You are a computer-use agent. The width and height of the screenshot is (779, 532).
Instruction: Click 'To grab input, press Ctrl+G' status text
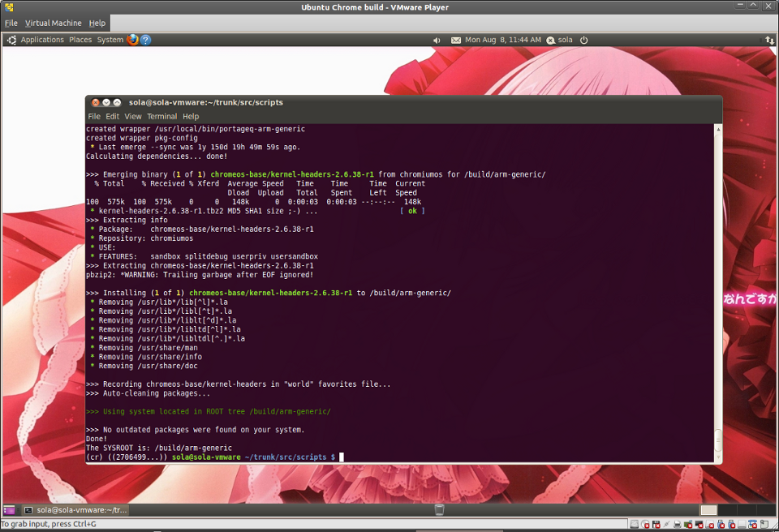pyautogui.click(x=49, y=524)
